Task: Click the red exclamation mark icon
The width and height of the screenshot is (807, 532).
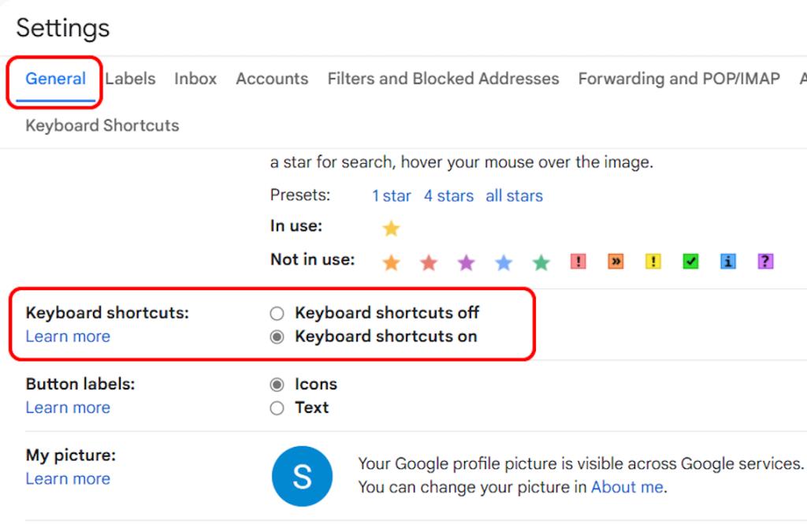Action: click(578, 262)
